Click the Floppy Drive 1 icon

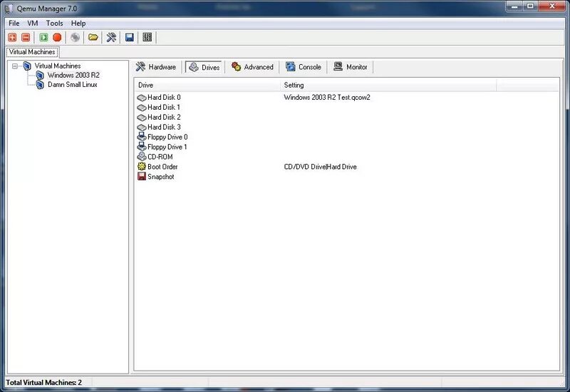(x=141, y=147)
